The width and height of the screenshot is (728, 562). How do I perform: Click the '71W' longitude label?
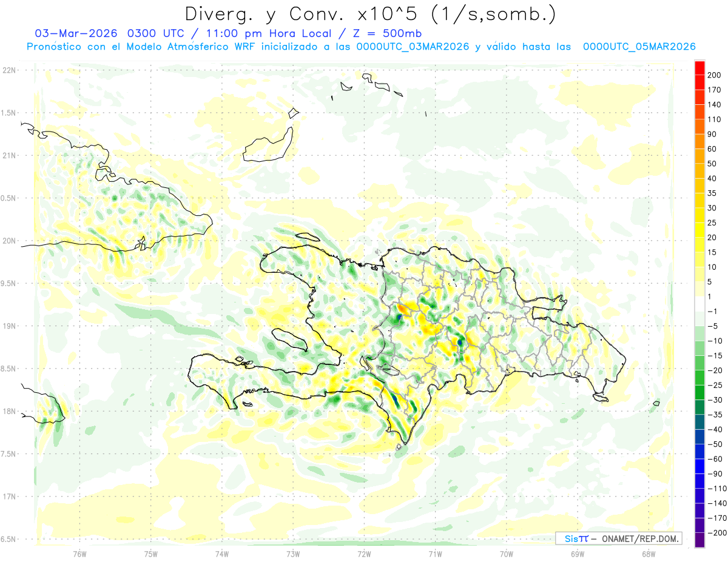(x=435, y=554)
